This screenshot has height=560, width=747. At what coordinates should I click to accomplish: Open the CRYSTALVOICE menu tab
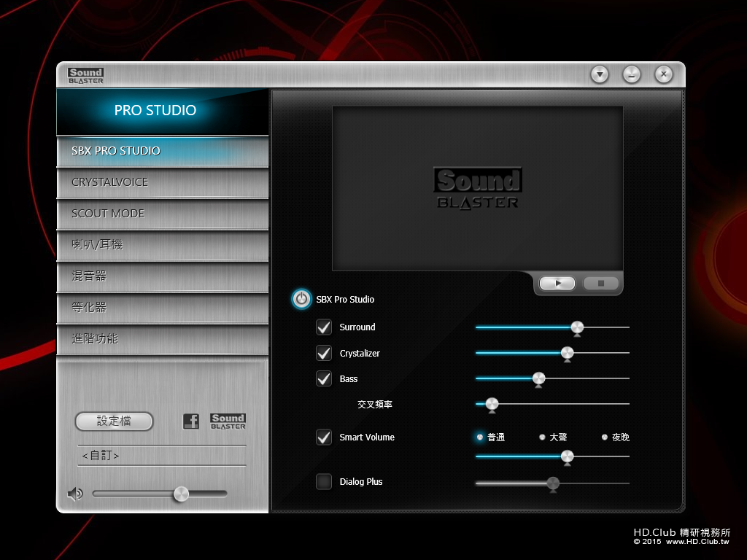pos(163,182)
